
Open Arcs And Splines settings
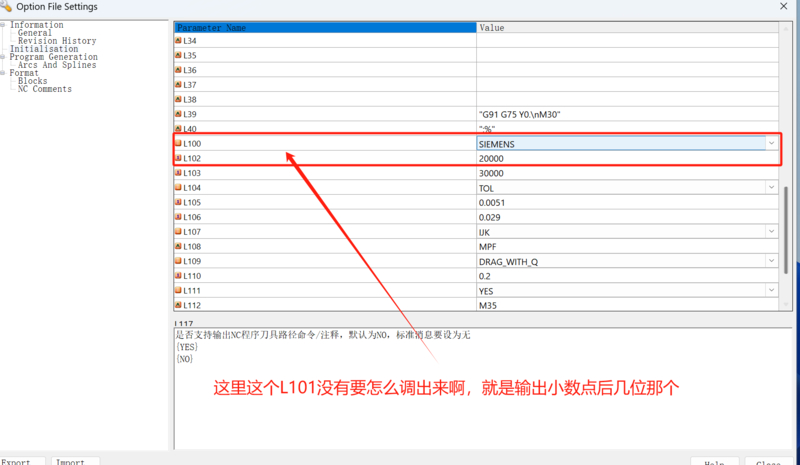pos(57,65)
